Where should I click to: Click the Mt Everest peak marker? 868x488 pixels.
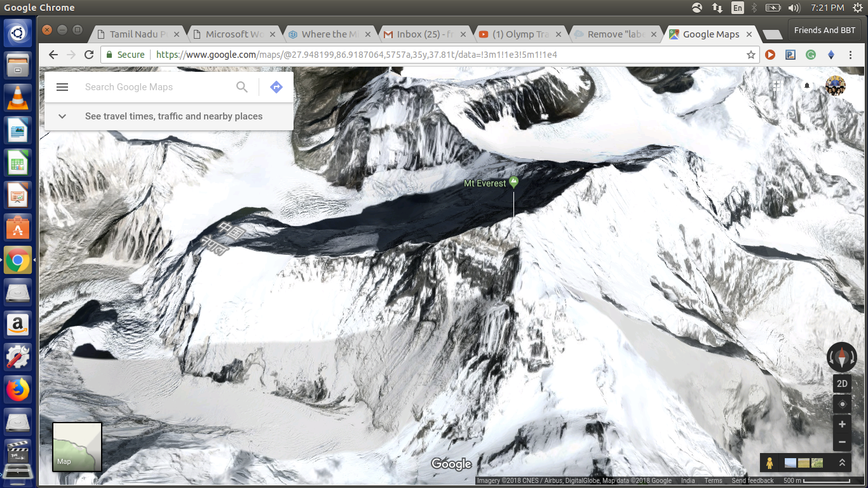[513, 182]
